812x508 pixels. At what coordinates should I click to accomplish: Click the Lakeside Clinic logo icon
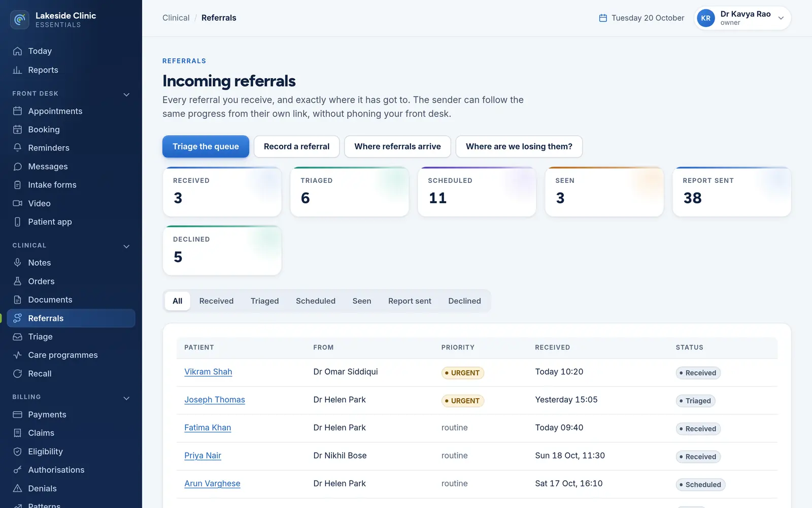tap(19, 20)
